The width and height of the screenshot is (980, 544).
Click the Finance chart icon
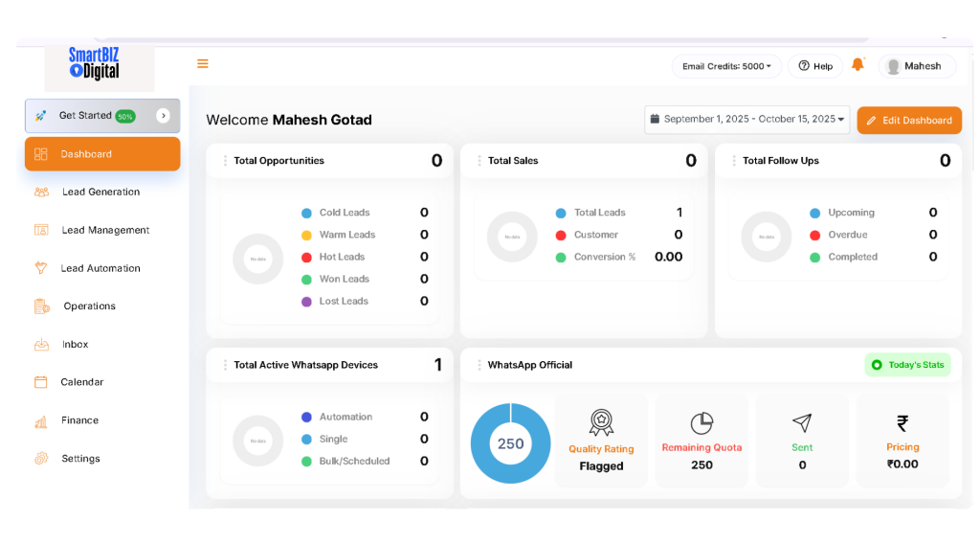tap(41, 420)
